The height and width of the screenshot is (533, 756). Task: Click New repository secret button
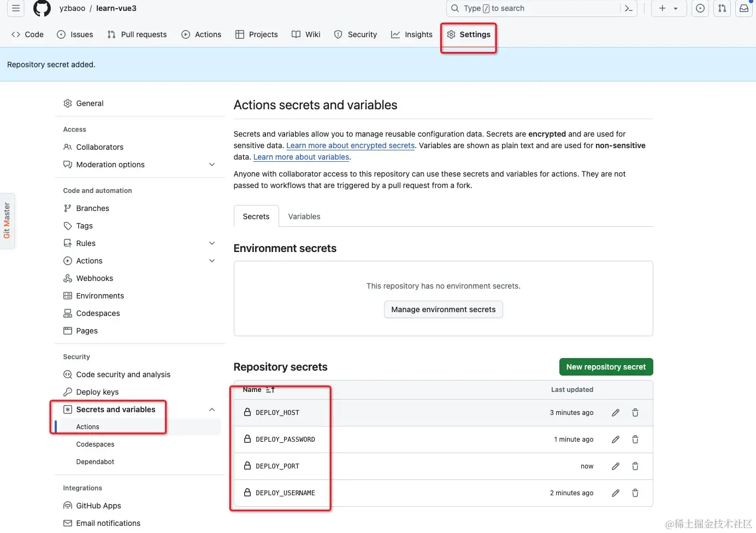pos(606,367)
